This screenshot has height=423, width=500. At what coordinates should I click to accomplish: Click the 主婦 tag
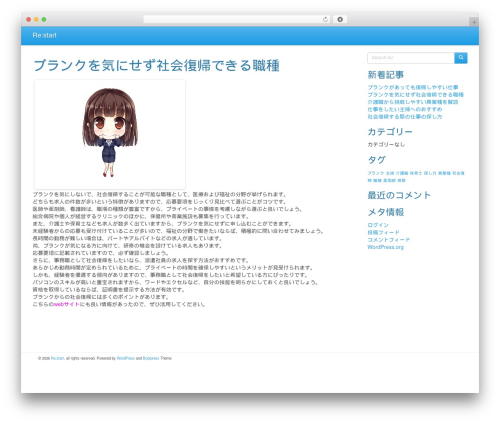(390, 173)
